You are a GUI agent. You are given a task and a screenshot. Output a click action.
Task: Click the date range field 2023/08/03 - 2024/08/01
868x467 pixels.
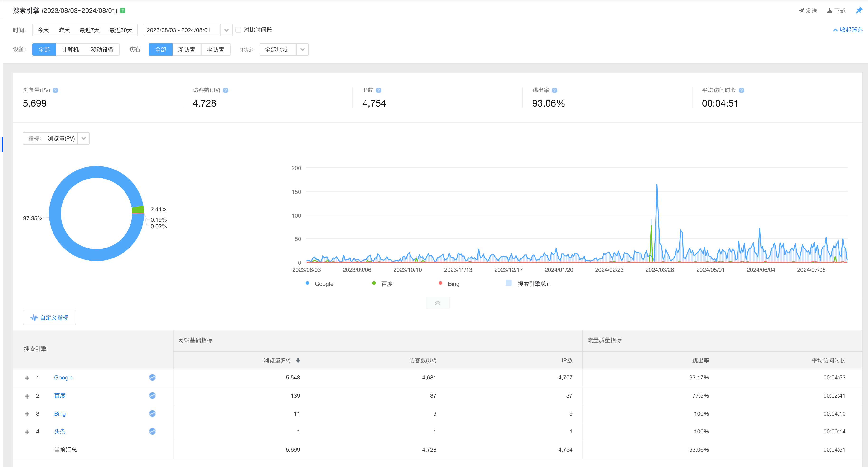point(182,30)
